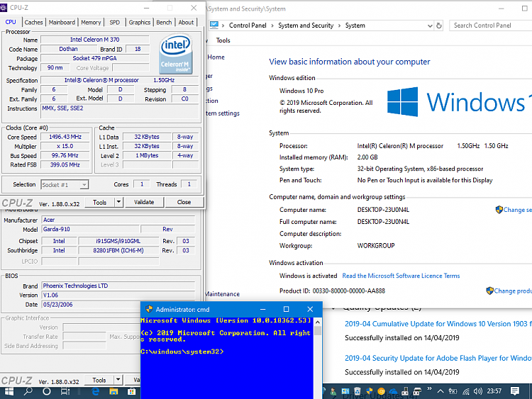Click the orange round taskbar icon

coord(382,391)
